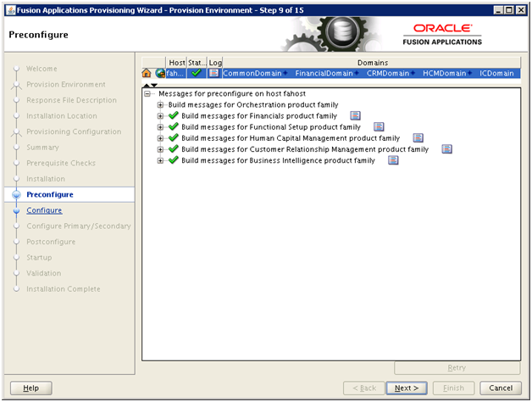The image size is (532, 402).
Task: Select the Postconfigure step
Action: coord(51,242)
